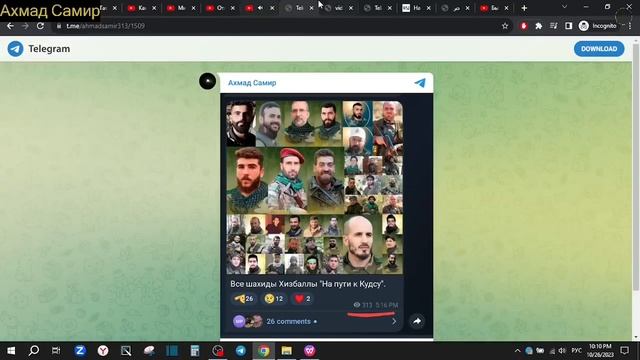640x360 pixels.
Task: Toggle the browser side panel icon
Action: click(568, 26)
